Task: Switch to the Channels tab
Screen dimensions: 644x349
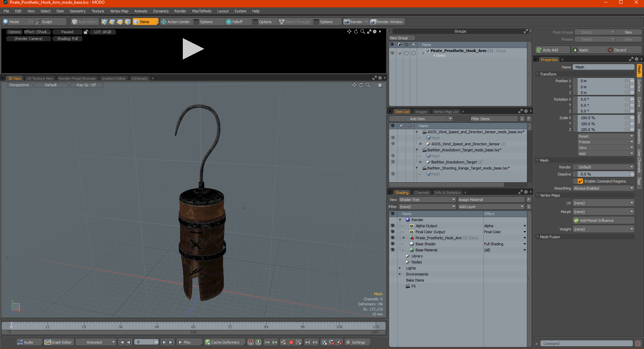Action: click(x=421, y=193)
